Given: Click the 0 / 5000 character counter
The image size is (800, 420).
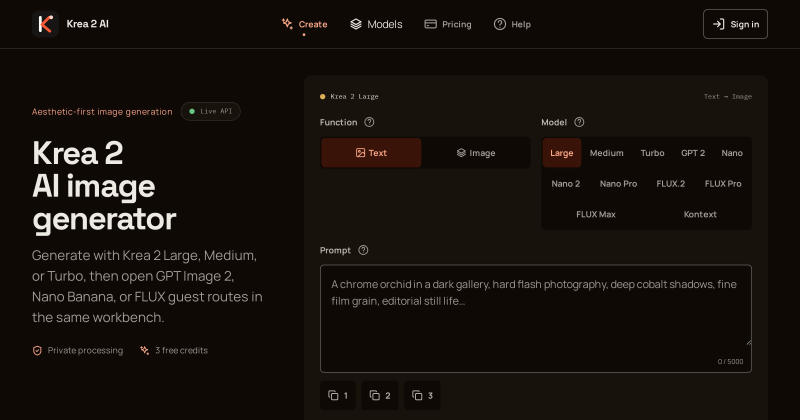Looking at the screenshot, I should click(730, 361).
